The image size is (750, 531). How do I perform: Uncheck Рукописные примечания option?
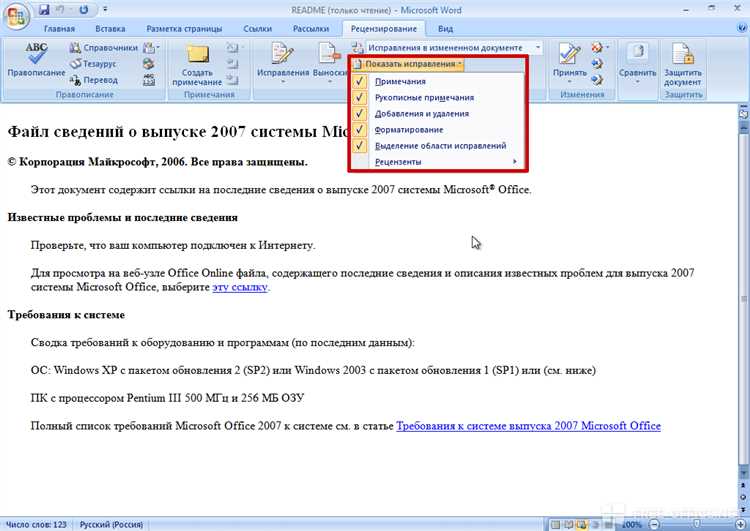tap(438, 98)
